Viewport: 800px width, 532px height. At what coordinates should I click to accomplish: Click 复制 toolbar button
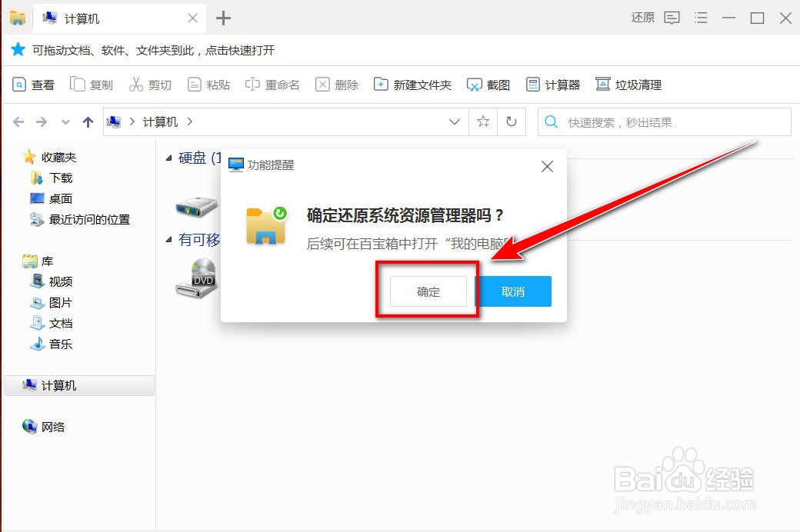click(92, 85)
